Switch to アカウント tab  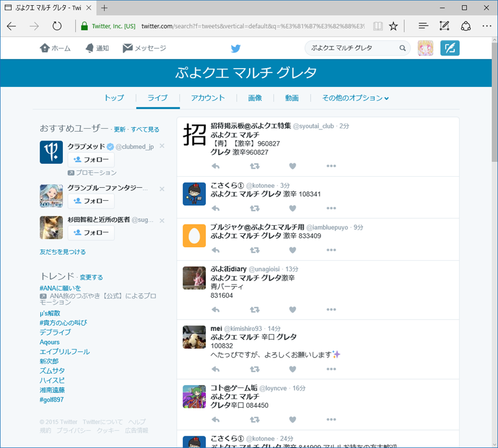tap(208, 98)
